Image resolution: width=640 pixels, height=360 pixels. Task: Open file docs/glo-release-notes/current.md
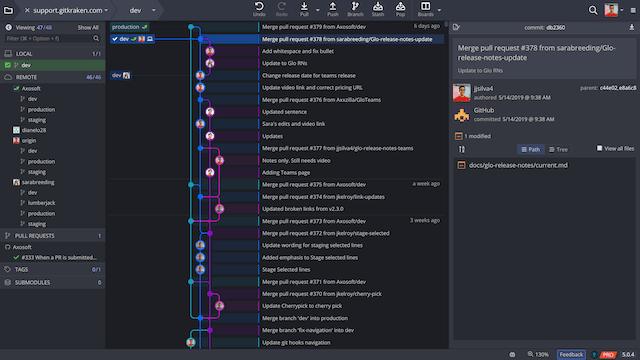coord(518,165)
